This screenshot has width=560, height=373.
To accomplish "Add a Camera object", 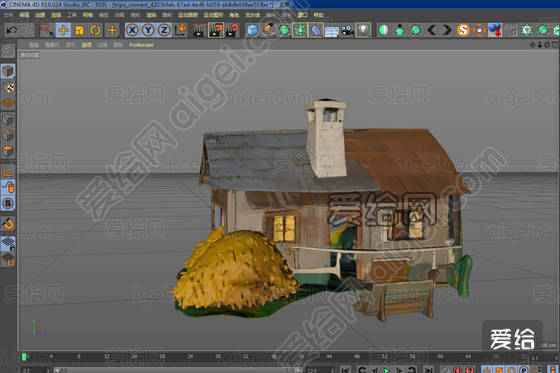I will click(x=348, y=31).
